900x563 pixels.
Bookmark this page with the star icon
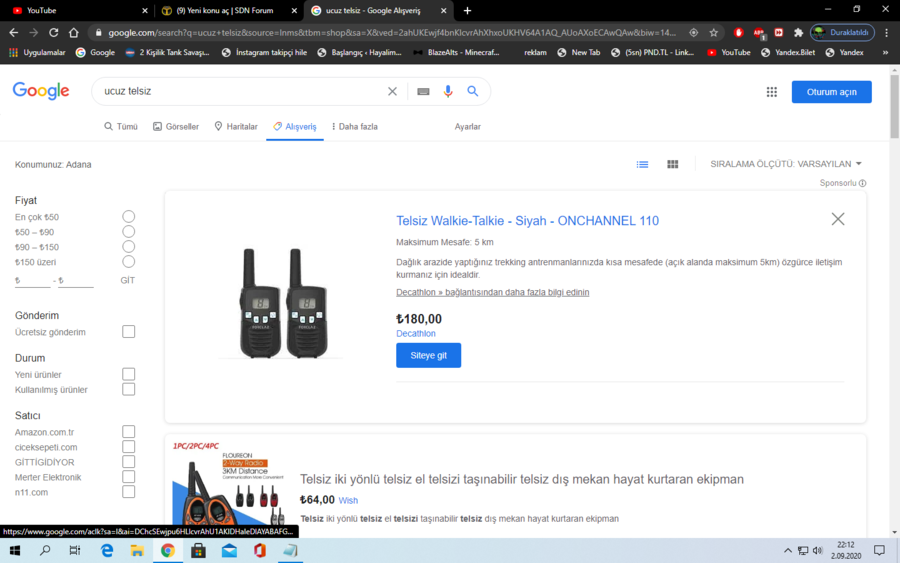(x=713, y=33)
